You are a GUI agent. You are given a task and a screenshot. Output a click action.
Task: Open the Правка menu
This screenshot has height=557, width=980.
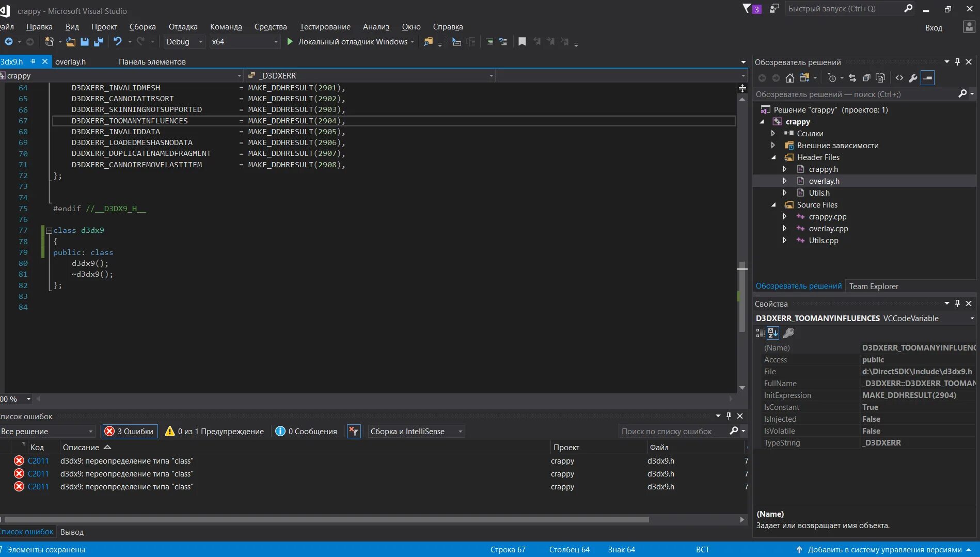(x=39, y=27)
